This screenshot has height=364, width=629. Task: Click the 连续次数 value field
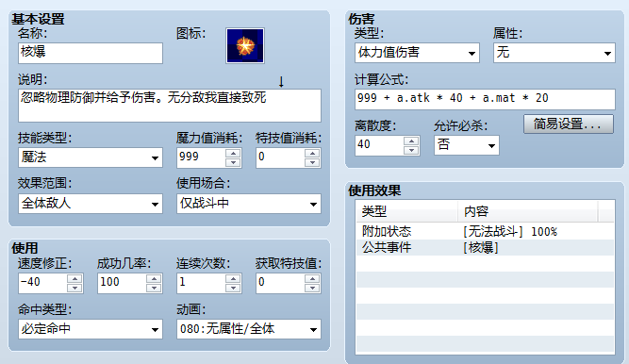(x=202, y=283)
